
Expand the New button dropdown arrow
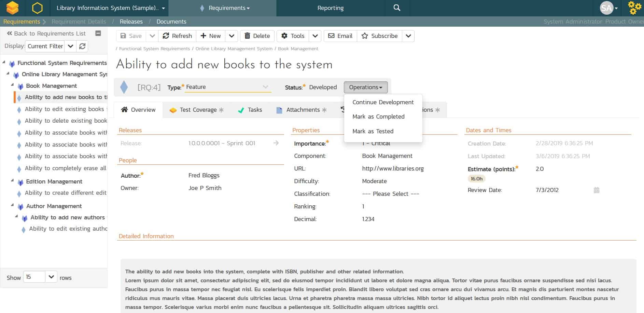[232, 36]
